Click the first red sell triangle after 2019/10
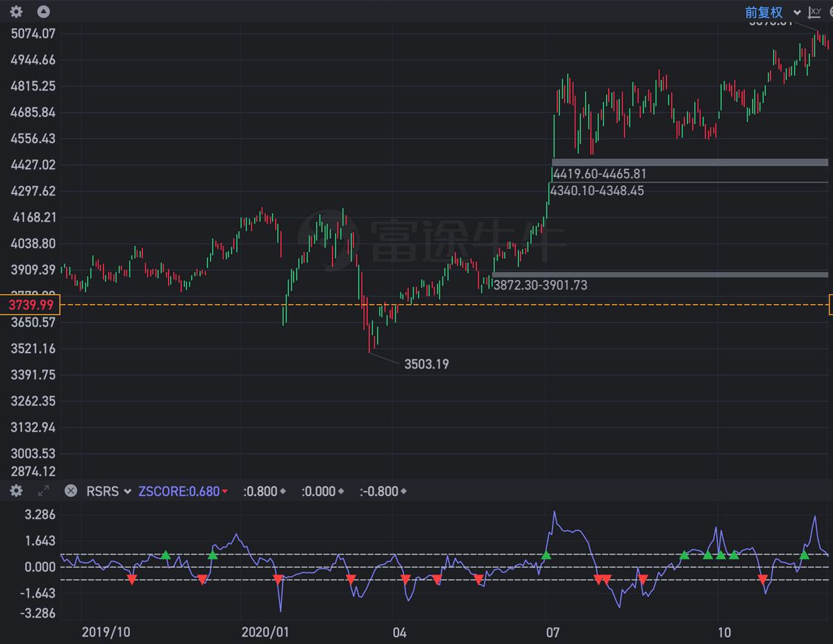This screenshot has height=644, width=833. pos(131,579)
